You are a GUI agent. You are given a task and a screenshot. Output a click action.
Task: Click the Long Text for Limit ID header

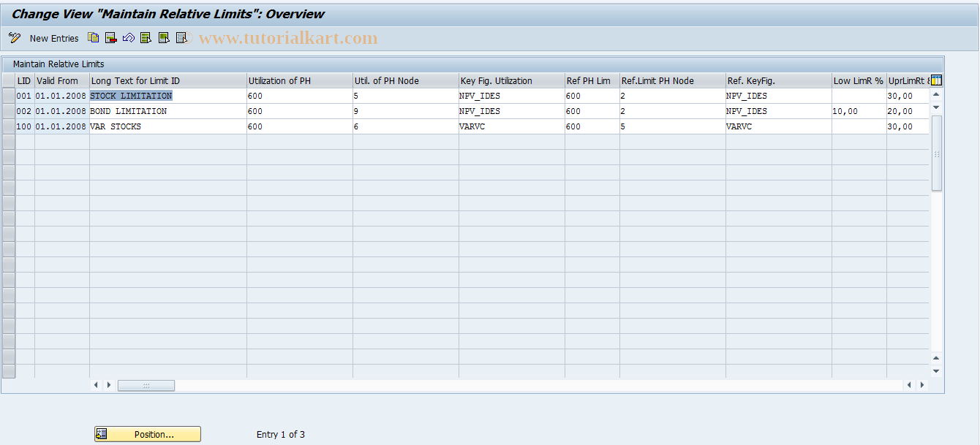click(x=168, y=80)
